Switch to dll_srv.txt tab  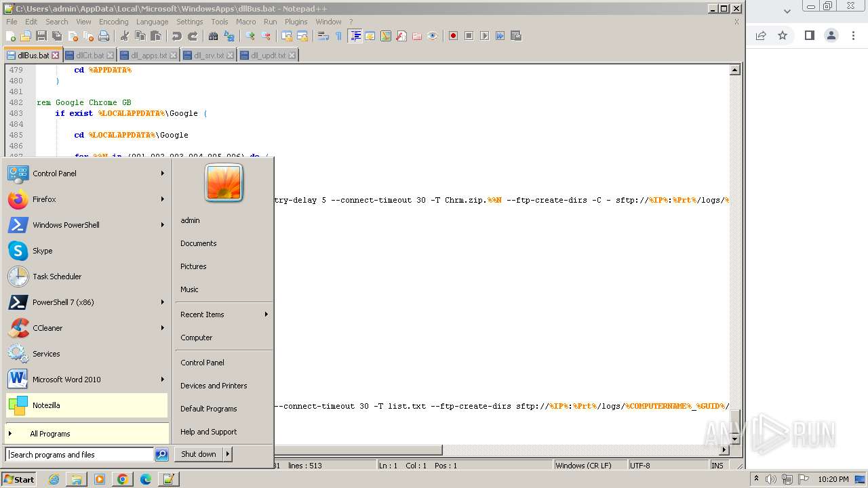click(x=209, y=56)
